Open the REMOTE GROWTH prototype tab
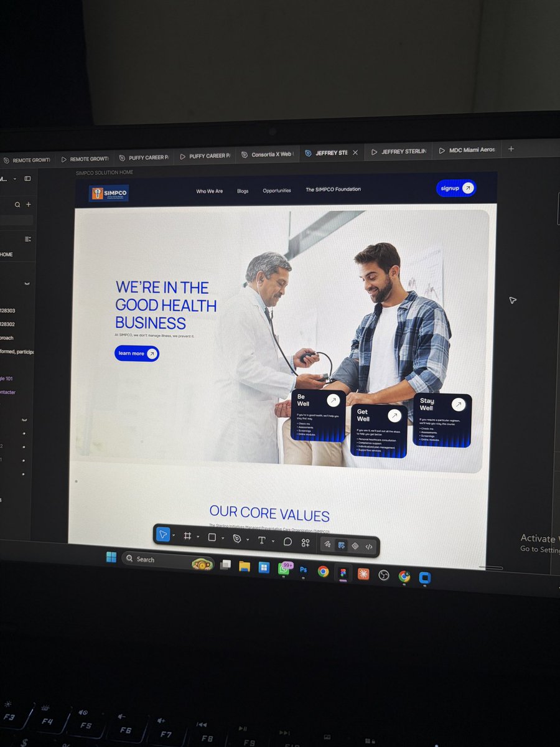The width and height of the screenshot is (560, 747). click(x=84, y=159)
